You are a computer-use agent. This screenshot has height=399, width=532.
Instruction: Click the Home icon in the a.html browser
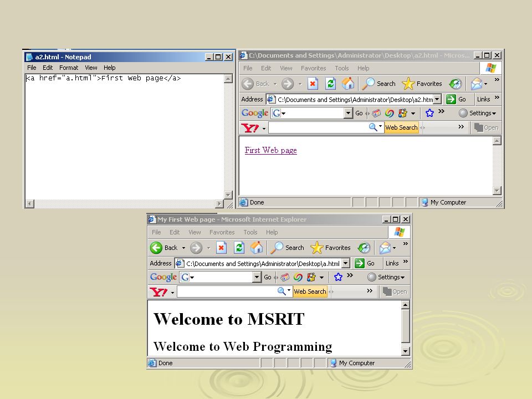click(257, 248)
